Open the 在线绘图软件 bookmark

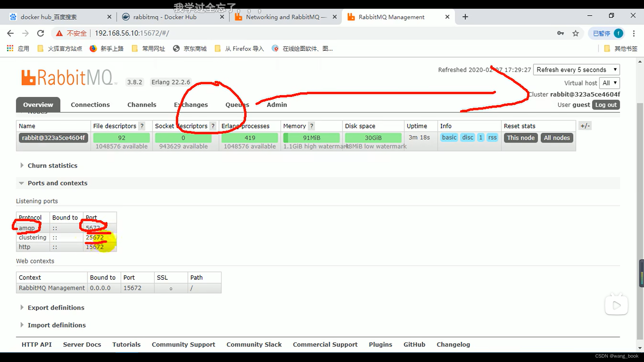[303, 49]
